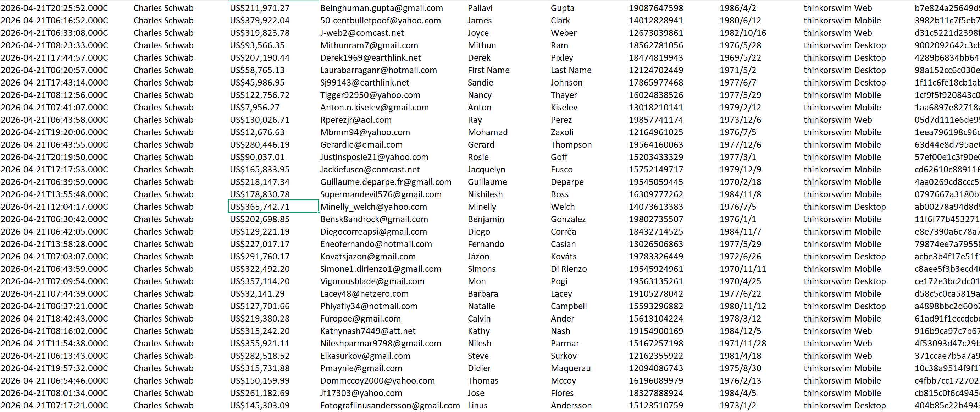Click email Vigorousblade@gmail.com
980x412 pixels.
[372, 281]
